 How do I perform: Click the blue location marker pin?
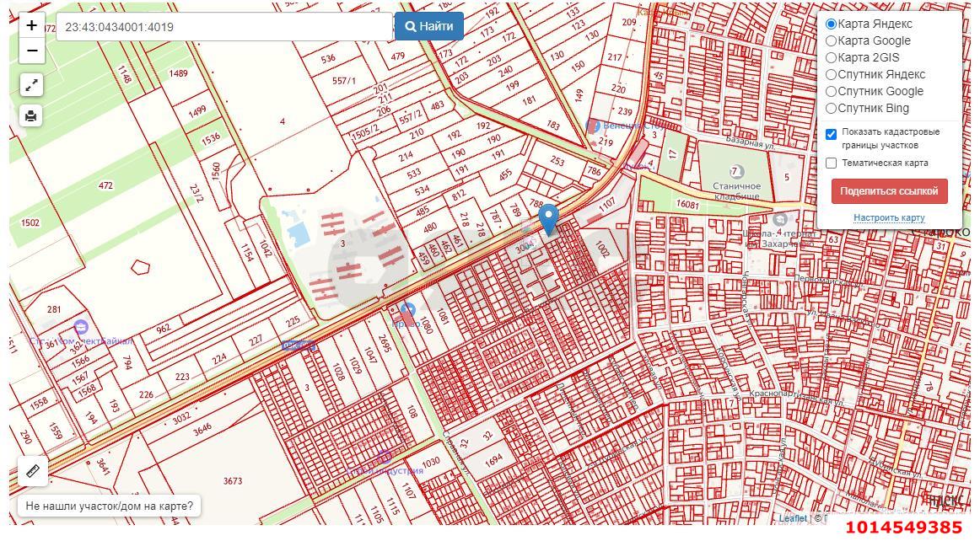tap(548, 217)
